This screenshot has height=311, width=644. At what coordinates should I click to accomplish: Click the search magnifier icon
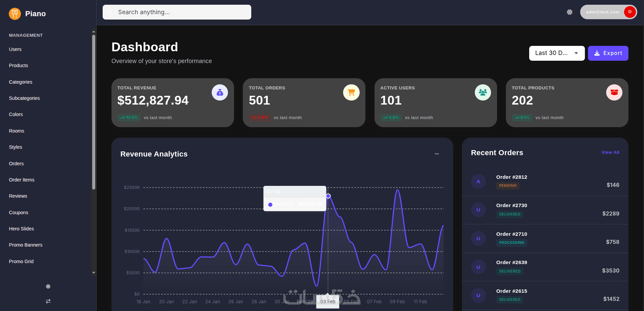click(x=110, y=12)
